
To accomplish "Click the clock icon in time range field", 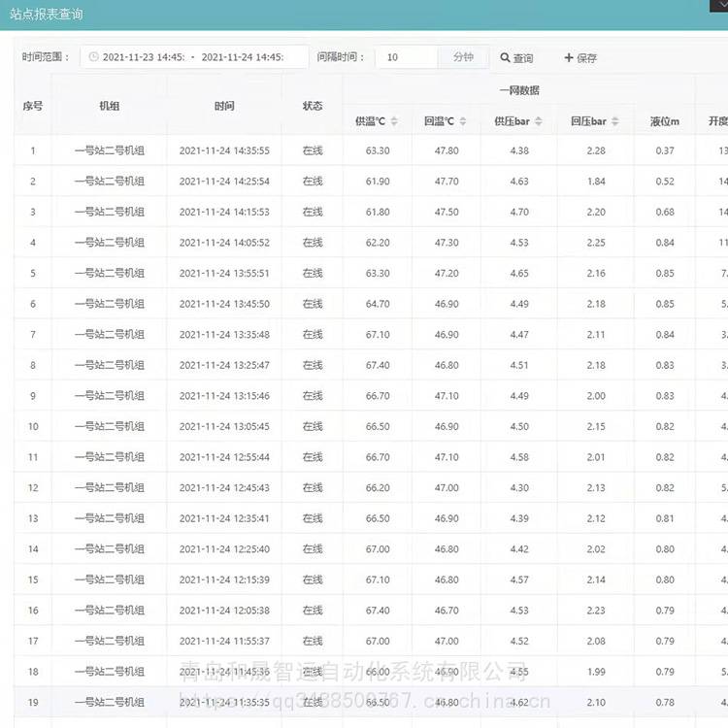I will pos(93,57).
